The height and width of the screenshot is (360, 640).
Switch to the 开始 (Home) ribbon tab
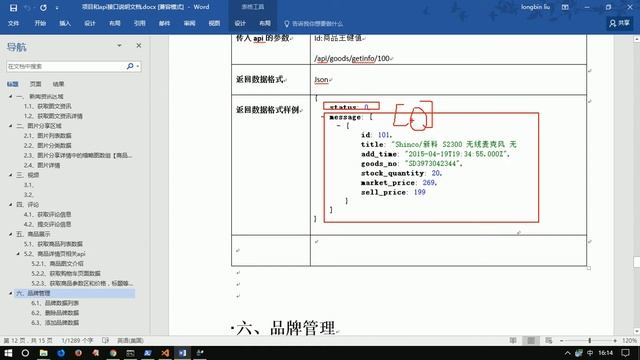(x=40, y=23)
